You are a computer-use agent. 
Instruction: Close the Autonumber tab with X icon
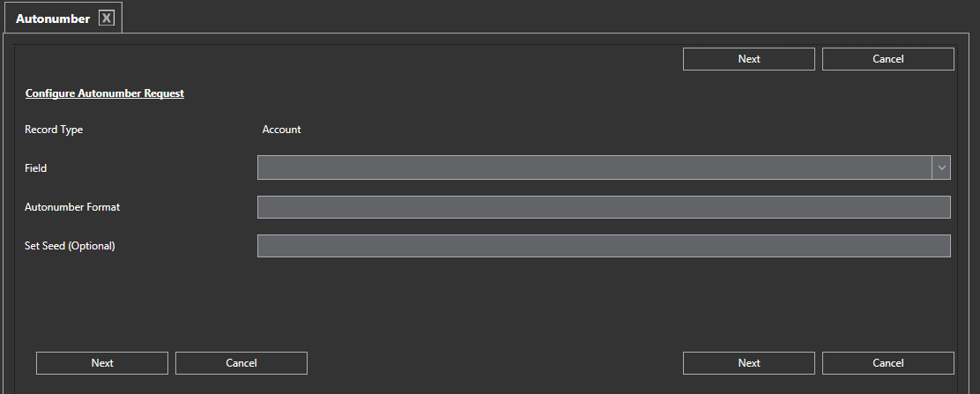click(107, 19)
